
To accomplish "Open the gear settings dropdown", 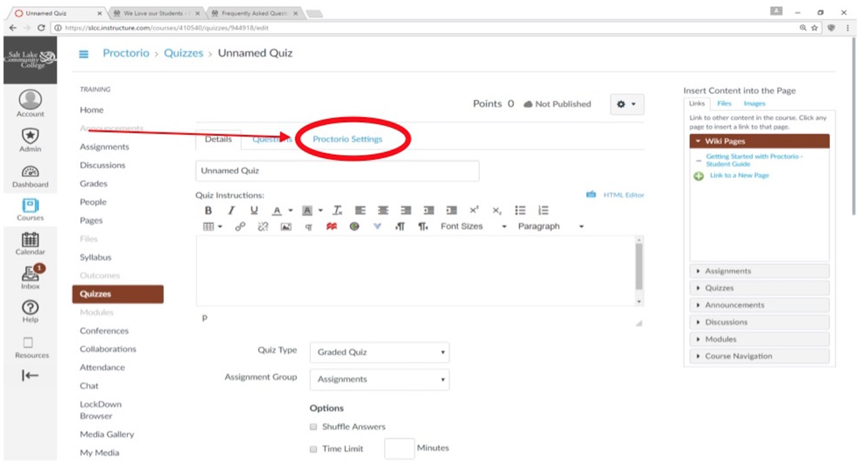I will 627,104.
